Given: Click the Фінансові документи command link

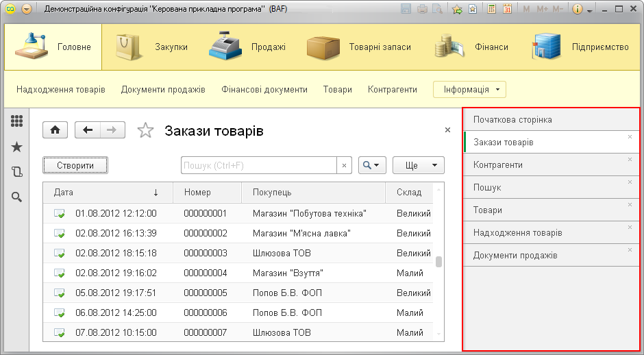Looking at the screenshot, I should tap(264, 90).
